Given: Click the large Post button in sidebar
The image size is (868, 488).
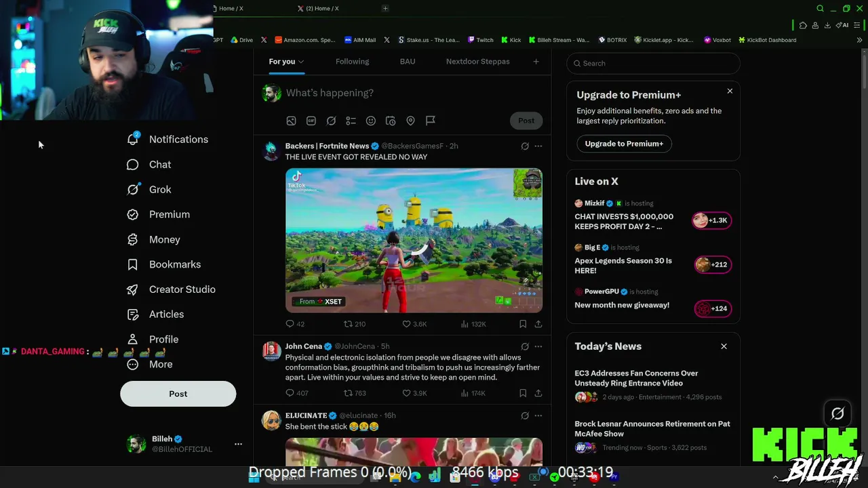Looking at the screenshot, I should pyautogui.click(x=178, y=394).
